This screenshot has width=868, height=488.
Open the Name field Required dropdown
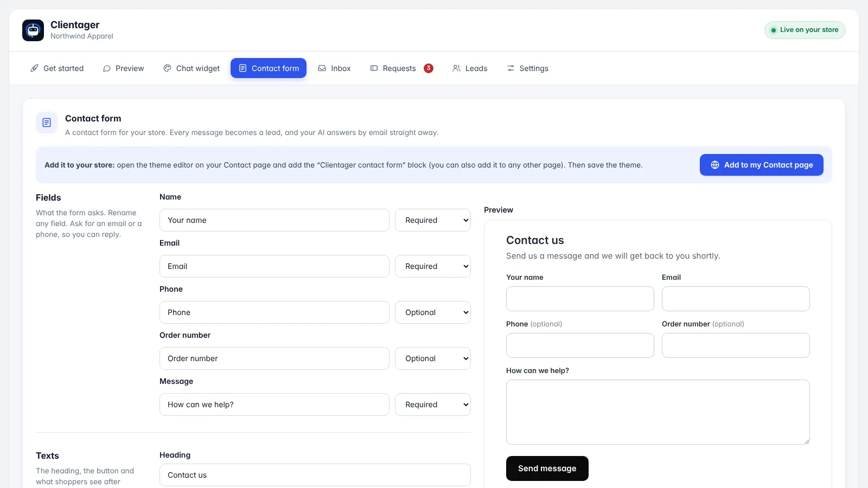coord(433,220)
